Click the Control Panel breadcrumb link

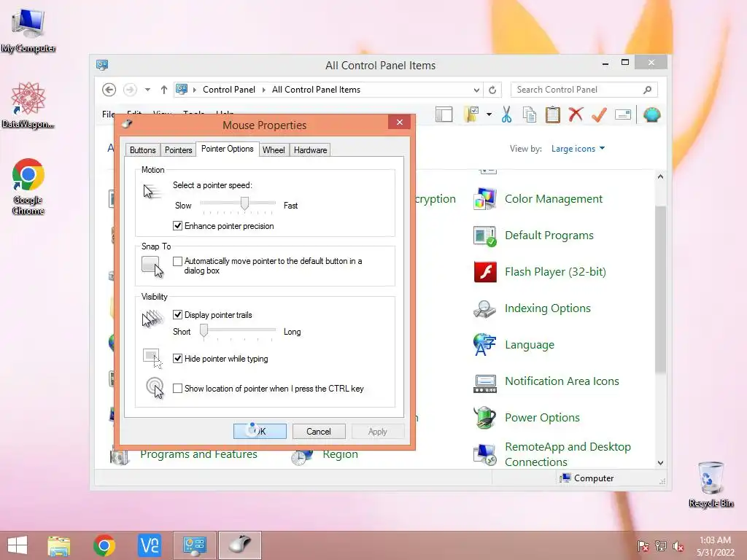coord(228,90)
